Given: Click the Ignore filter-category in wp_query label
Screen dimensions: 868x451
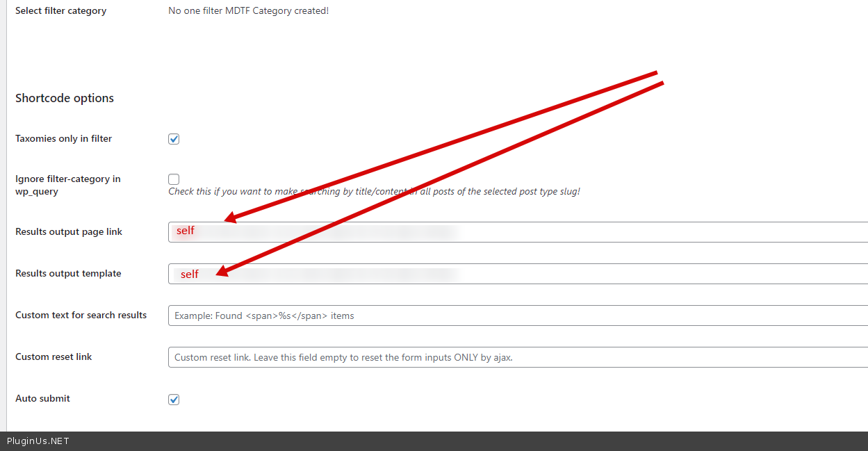Looking at the screenshot, I should 67,185.
